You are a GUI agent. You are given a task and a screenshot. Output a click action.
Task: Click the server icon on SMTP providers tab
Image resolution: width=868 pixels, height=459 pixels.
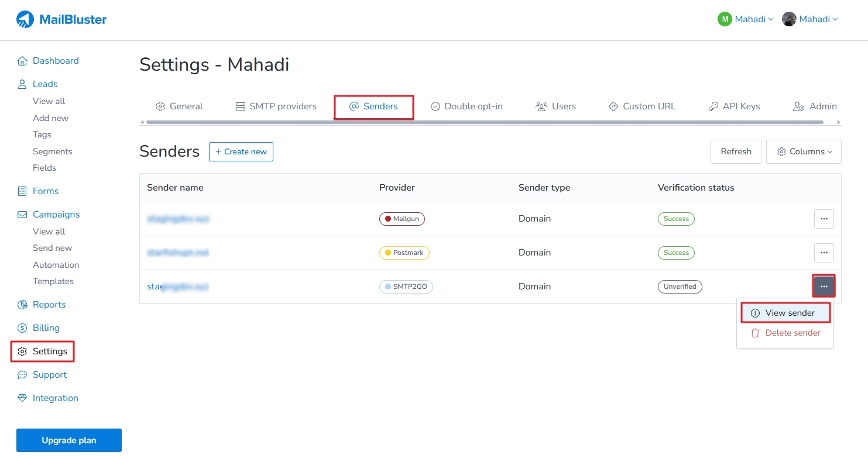[240, 106]
